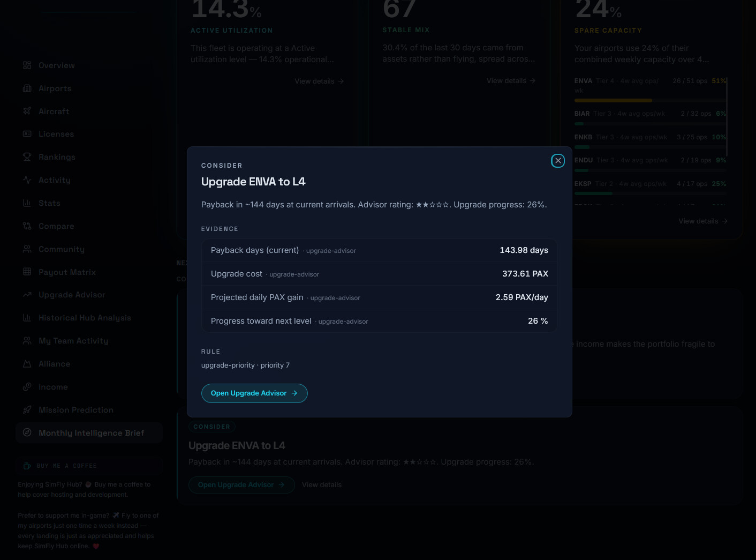The height and width of the screenshot is (560, 756).
Task: Click the Aircraft plane icon
Action: pyautogui.click(x=27, y=111)
